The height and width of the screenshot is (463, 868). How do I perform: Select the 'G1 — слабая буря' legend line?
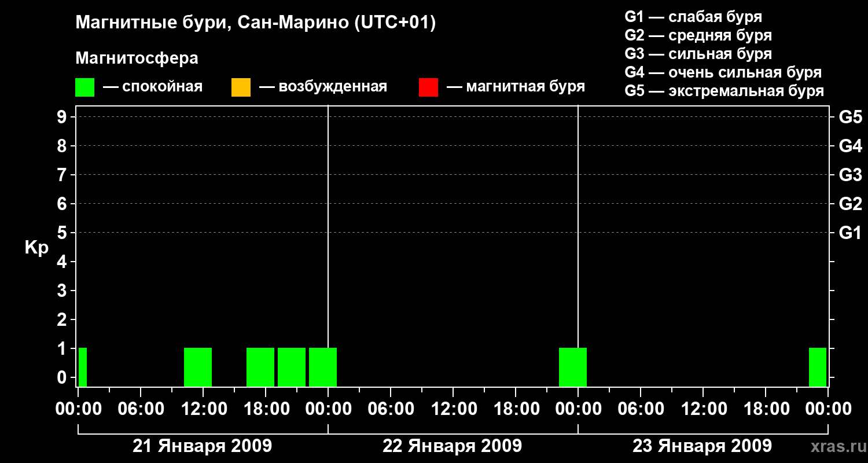pyautogui.click(x=693, y=17)
